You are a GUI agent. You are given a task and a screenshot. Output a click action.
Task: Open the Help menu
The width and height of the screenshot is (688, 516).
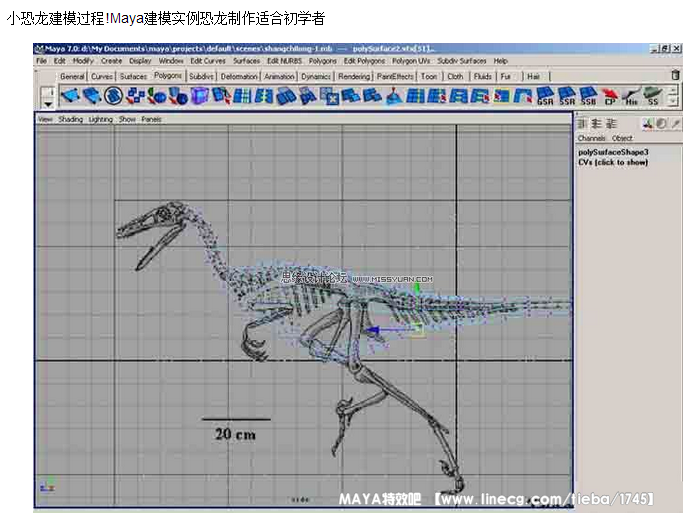[x=501, y=61]
